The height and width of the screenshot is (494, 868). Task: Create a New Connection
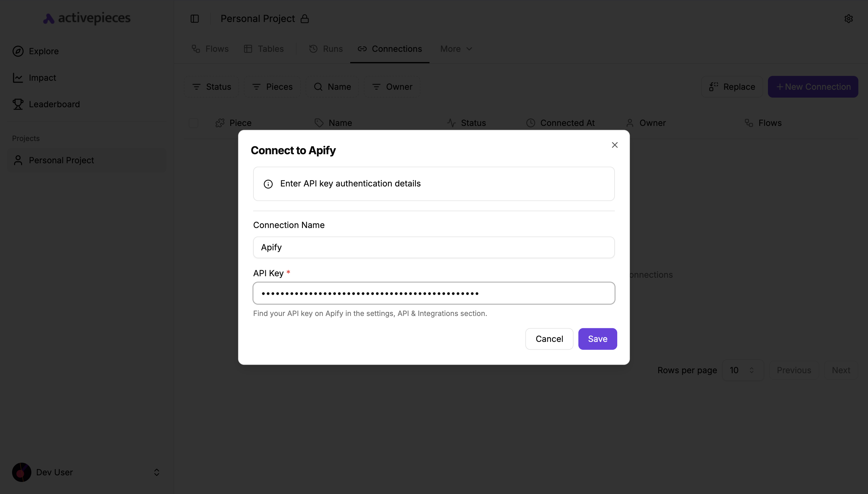pyautogui.click(x=813, y=86)
